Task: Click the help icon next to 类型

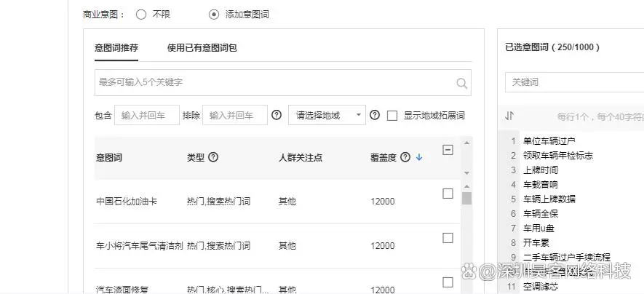Action: pos(213,157)
